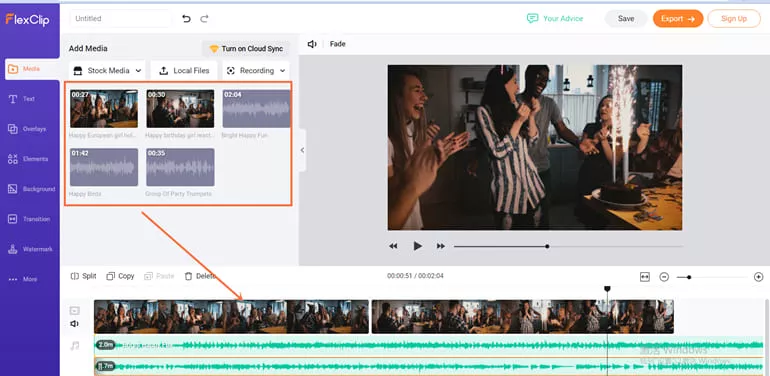Click the volume icon above preview

point(312,44)
